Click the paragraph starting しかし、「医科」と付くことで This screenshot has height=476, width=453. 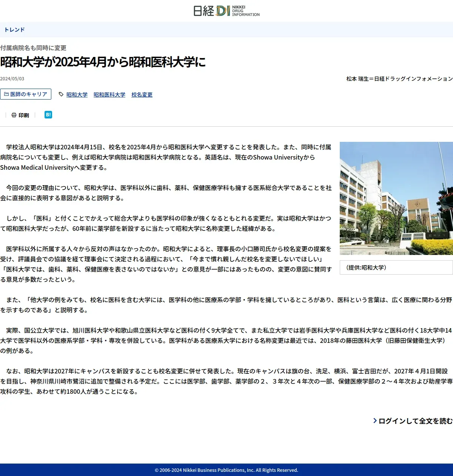(x=166, y=223)
